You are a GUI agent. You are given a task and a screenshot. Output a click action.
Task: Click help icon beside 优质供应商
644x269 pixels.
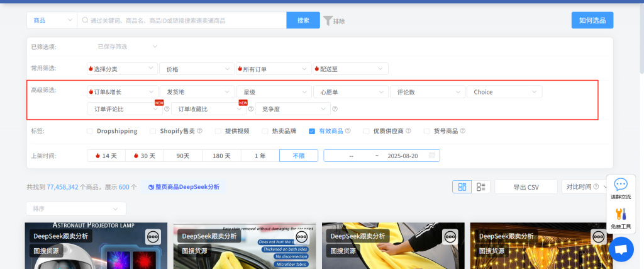pyautogui.click(x=408, y=131)
